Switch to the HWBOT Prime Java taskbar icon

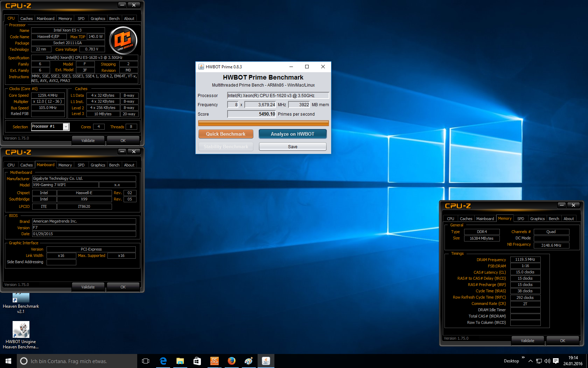pos(266,361)
